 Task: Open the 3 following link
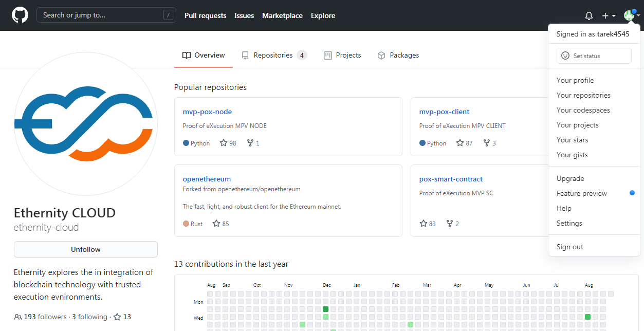pyautogui.click(x=89, y=317)
